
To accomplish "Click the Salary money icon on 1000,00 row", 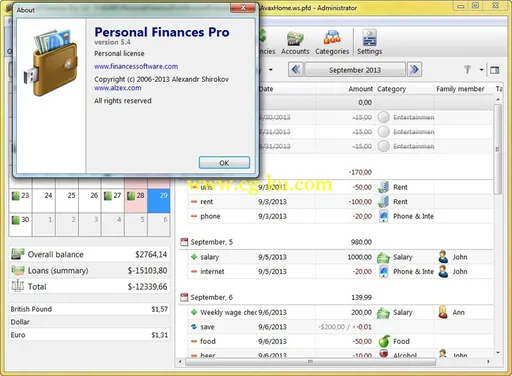I will 383,257.
